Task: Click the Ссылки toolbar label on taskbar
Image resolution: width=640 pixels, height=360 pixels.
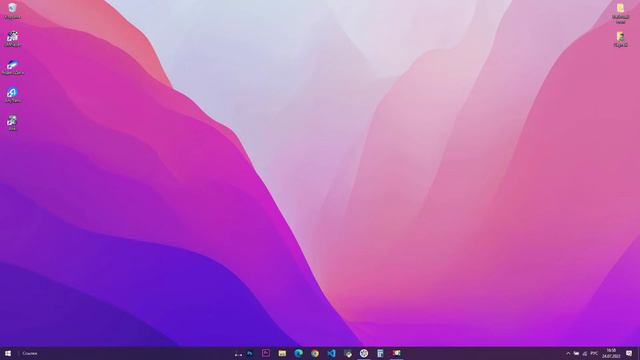Action: (30, 353)
